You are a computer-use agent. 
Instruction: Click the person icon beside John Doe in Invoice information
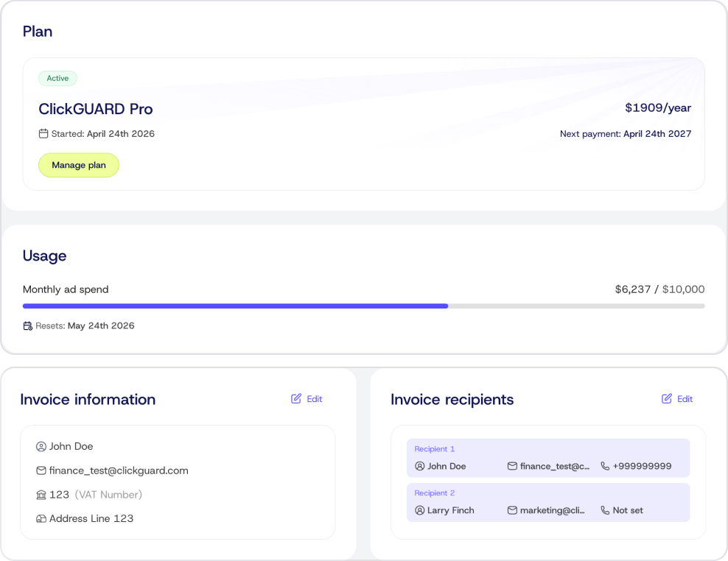[41, 446]
